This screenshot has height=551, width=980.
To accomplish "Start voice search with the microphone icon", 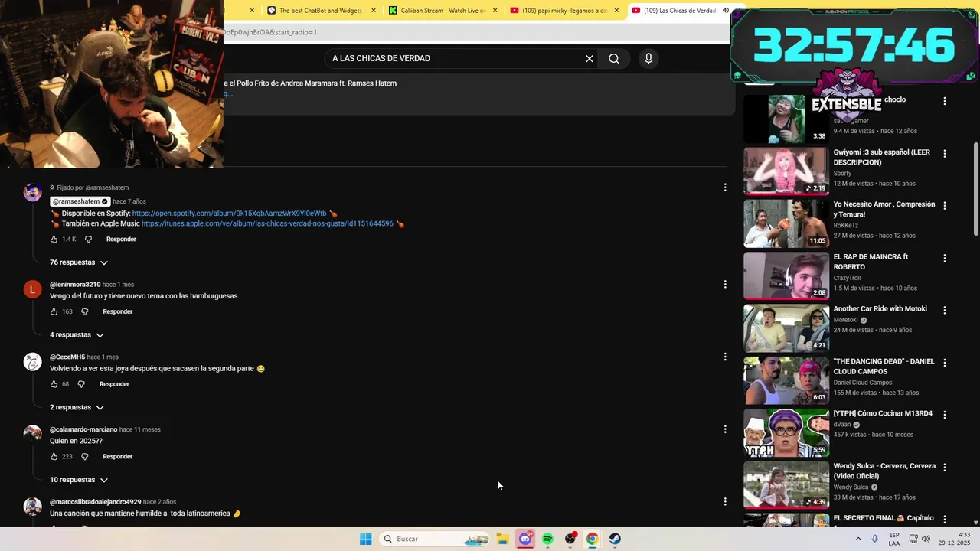I will tap(648, 58).
